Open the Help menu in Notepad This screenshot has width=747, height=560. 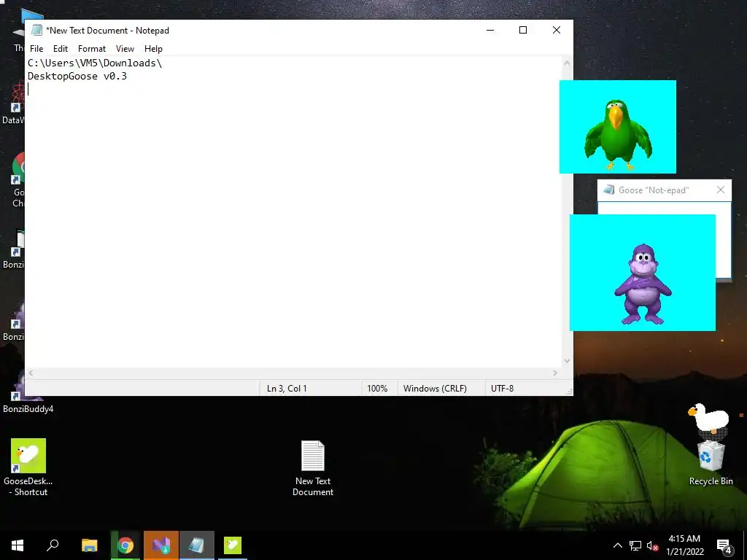click(x=153, y=49)
